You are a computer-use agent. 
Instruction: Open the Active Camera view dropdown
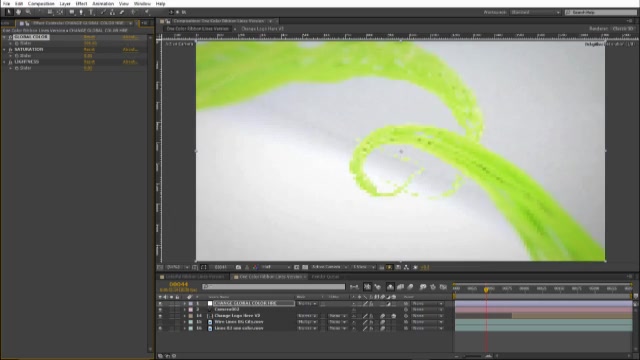(x=329, y=267)
